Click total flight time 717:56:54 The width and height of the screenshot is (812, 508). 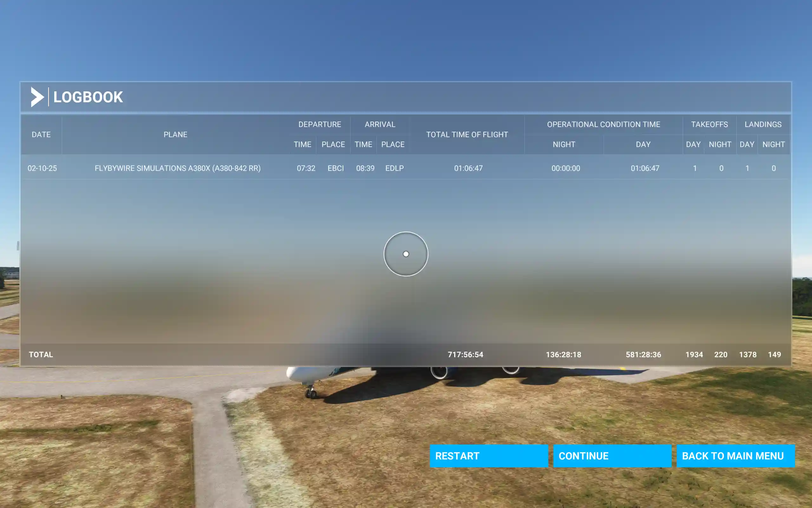pos(465,354)
